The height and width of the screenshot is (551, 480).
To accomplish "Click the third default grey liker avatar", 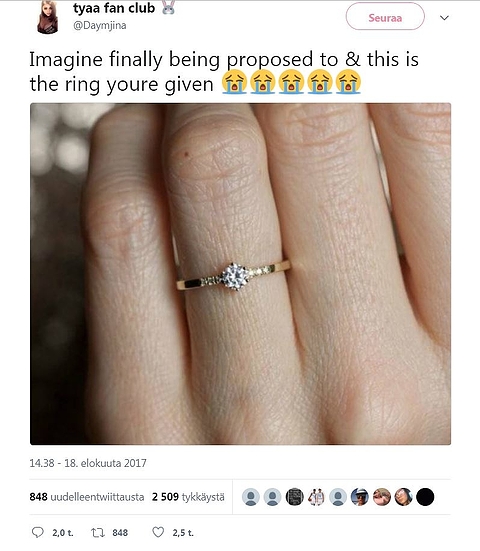I will click(338, 497).
